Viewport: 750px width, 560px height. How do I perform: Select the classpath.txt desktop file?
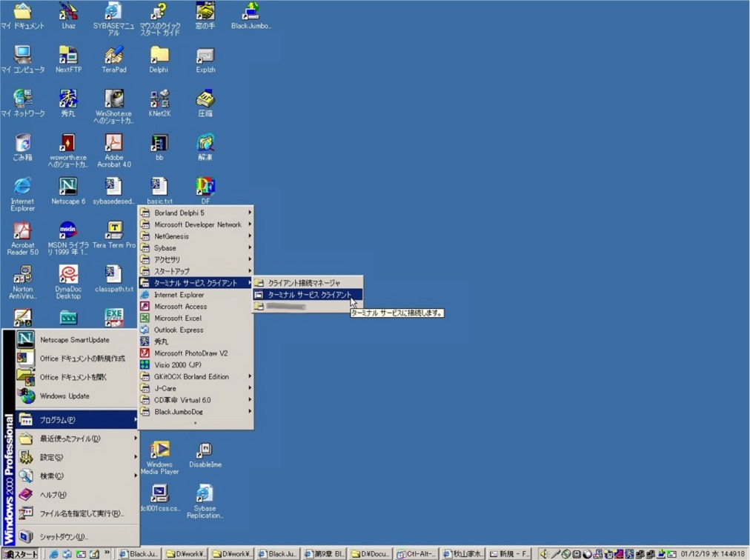pyautogui.click(x=114, y=279)
